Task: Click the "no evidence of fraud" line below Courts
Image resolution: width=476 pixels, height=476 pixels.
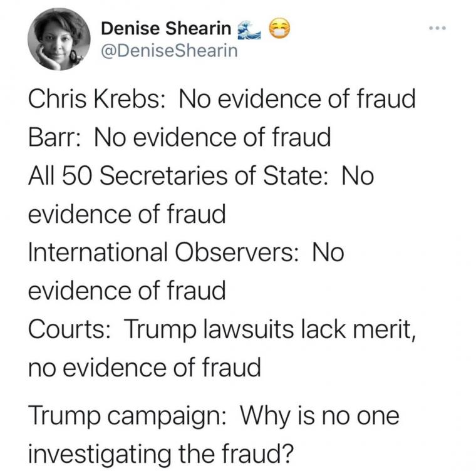Action: (x=145, y=368)
